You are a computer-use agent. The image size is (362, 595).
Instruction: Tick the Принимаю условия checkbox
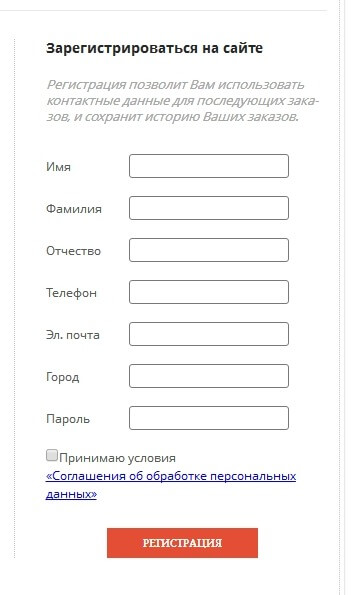tap(52, 455)
